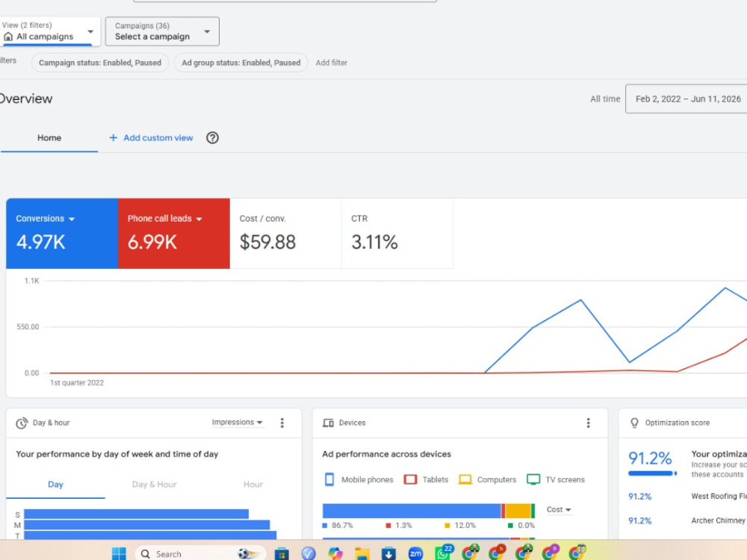Click the Add filter link

[x=331, y=63]
